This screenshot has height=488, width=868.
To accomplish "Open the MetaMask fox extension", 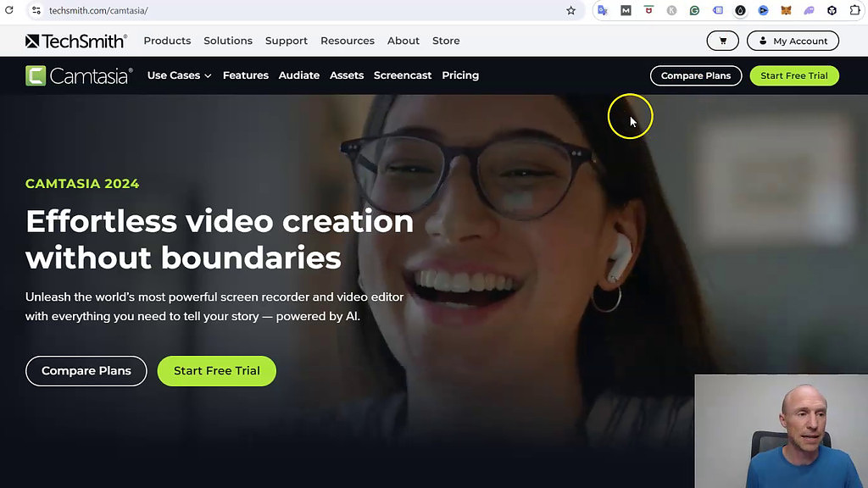I will coord(786,10).
